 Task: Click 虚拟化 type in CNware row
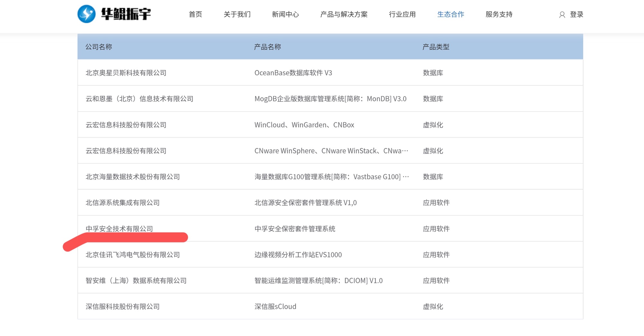[x=433, y=151]
